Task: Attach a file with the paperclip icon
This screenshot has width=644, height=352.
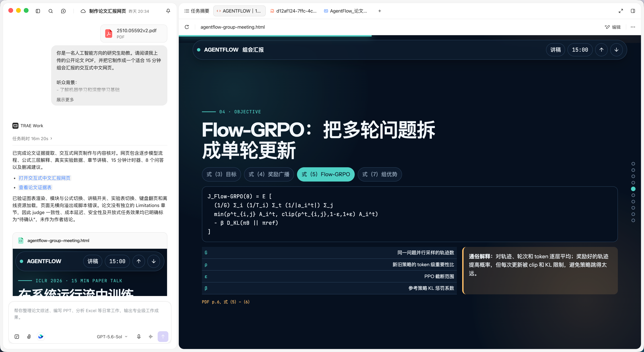Action: tap(29, 337)
